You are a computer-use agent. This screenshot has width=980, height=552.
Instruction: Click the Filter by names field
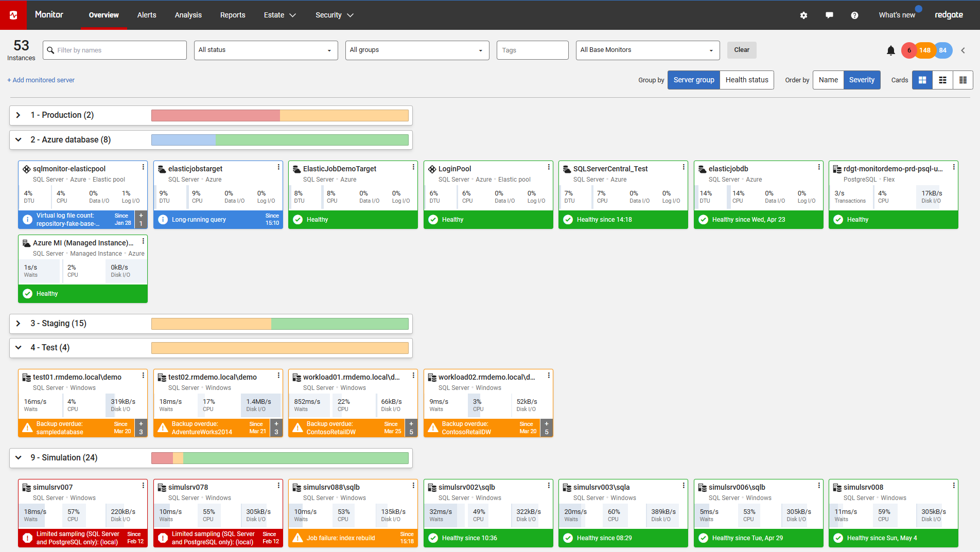(115, 50)
